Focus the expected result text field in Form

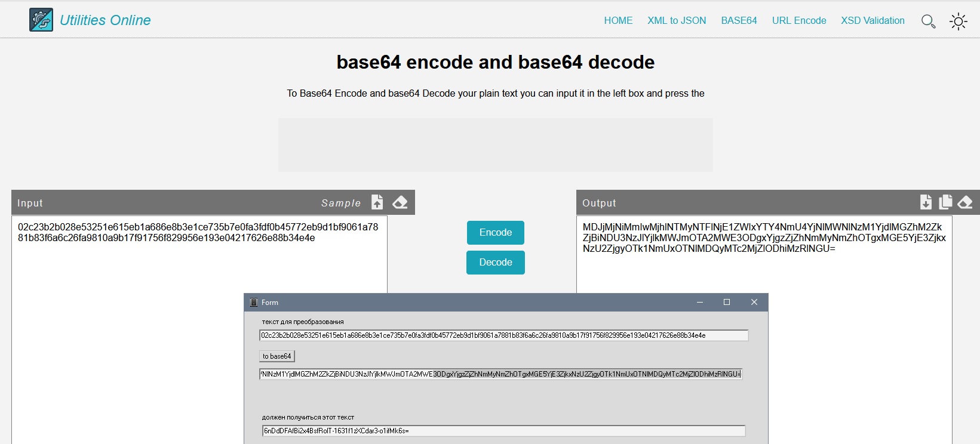click(x=503, y=431)
